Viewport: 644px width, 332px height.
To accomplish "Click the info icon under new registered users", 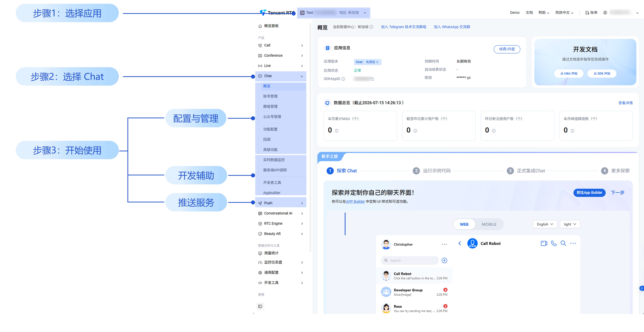I will click(x=494, y=131).
